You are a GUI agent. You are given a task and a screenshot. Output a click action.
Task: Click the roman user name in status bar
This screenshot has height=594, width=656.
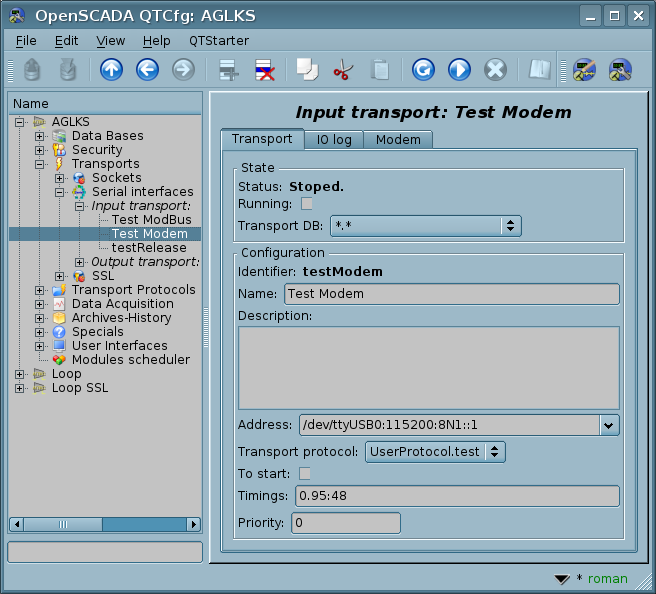coord(607,579)
